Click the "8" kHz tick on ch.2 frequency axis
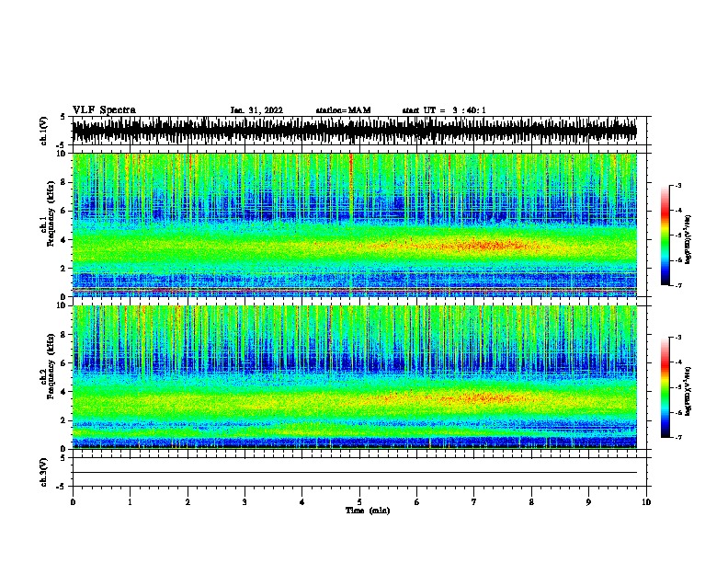The image size is (728, 563). point(64,335)
